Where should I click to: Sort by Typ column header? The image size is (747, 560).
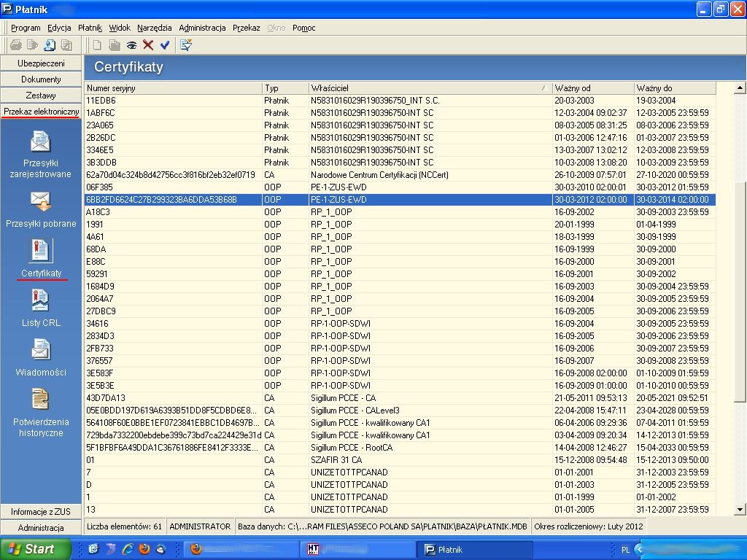tap(285, 88)
